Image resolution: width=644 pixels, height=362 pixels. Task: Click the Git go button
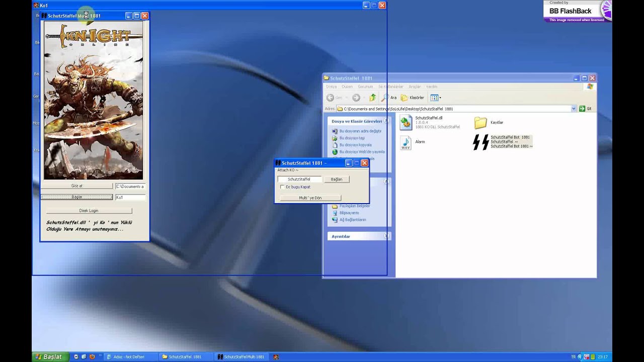pyautogui.click(x=585, y=109)
